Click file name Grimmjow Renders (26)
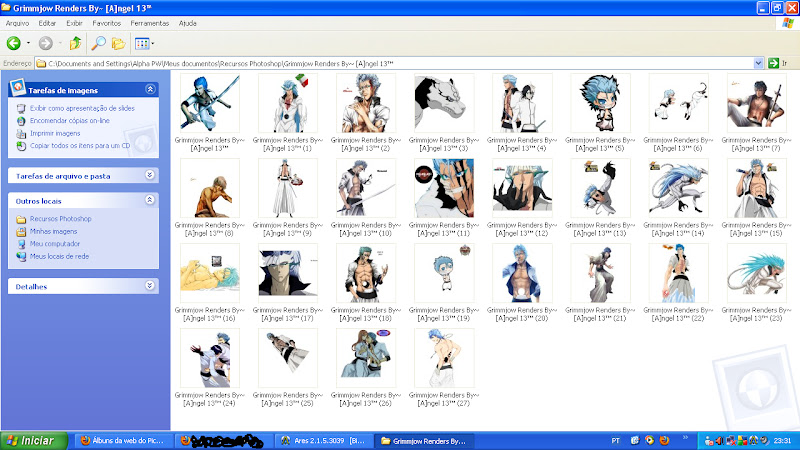The image size is (800, 450). (366, 399)
